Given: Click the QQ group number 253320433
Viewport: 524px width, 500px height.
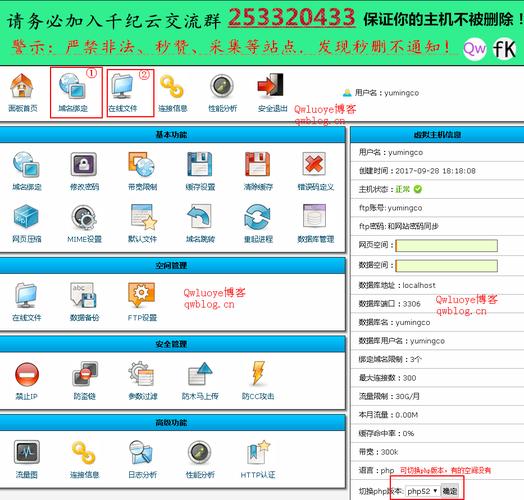Looking at the screenshot, I should 291,17.
